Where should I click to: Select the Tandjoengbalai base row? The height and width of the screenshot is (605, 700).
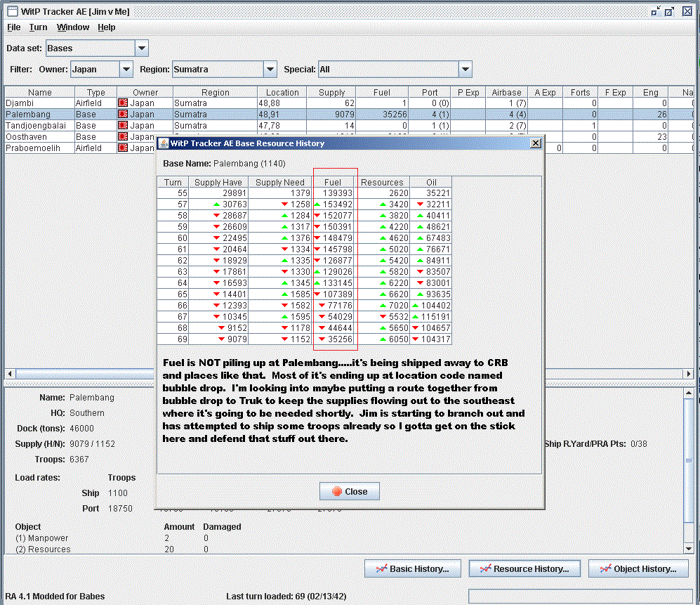348,126
